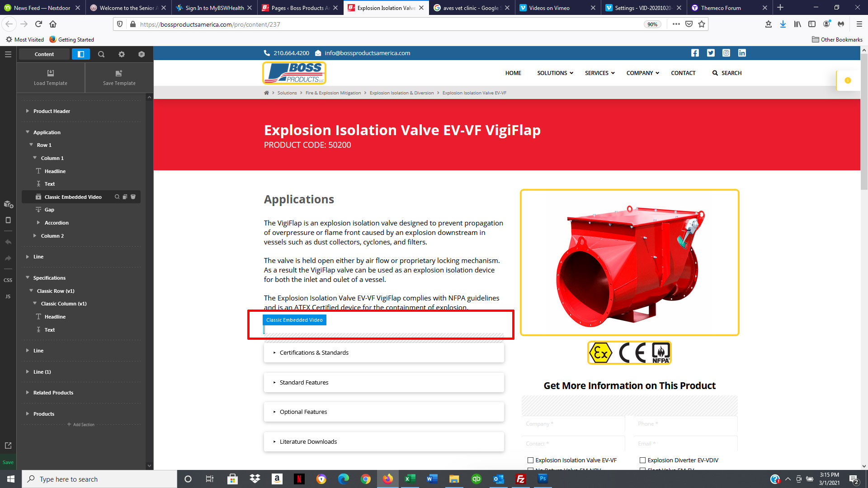
Task: Open the builder inspector search icon
Action: [x=101, y=54]
